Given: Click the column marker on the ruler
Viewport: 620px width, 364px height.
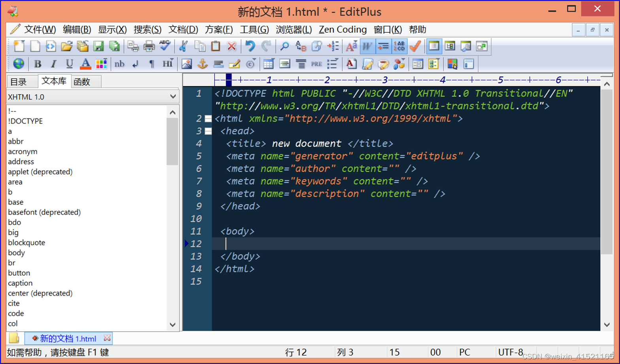Looking at the screenshot, I should click(229, 80).
